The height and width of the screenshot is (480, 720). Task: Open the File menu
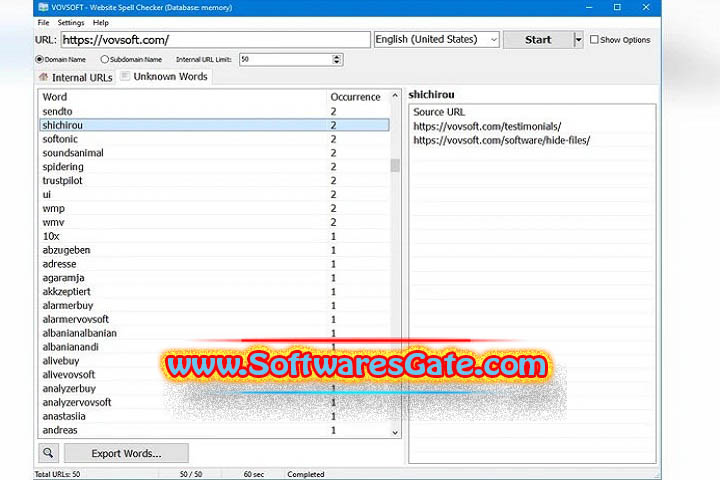pyautogui.click(x=43, y=23)
